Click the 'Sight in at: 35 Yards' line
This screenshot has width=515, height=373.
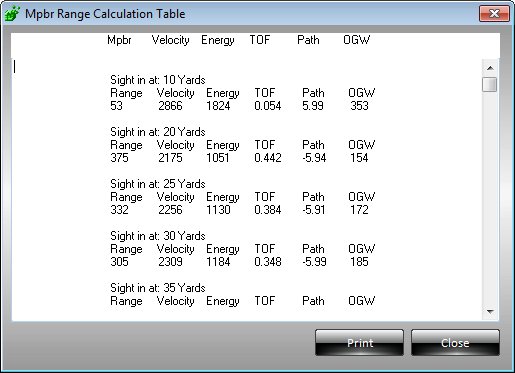158,288
